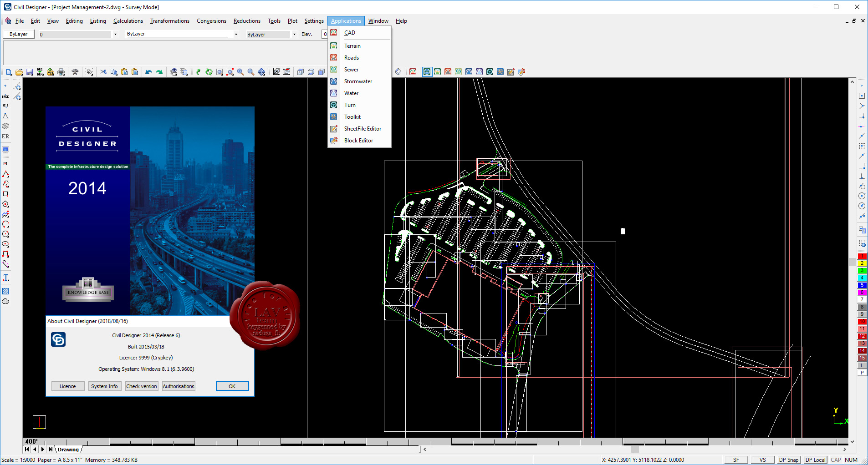Click the ByLayer colour button
Image resolution: width=868 pixels, height=465 pixels.
click(19, 34)
